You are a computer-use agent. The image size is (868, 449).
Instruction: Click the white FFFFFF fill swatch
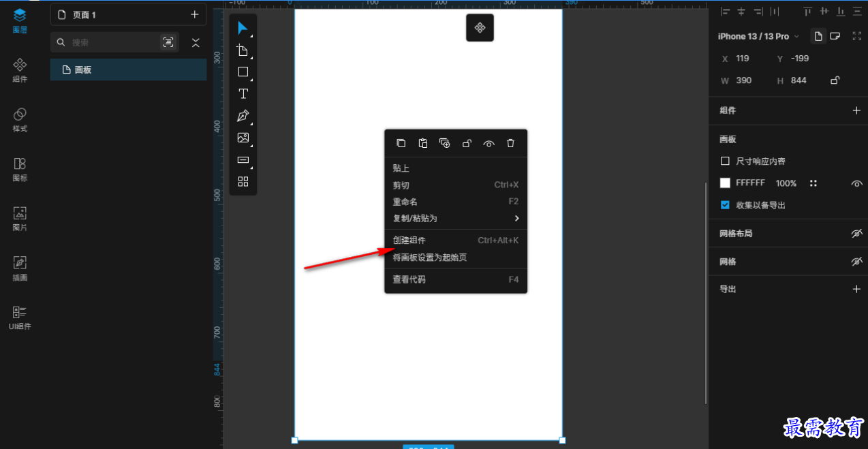(x=725, y=183)
